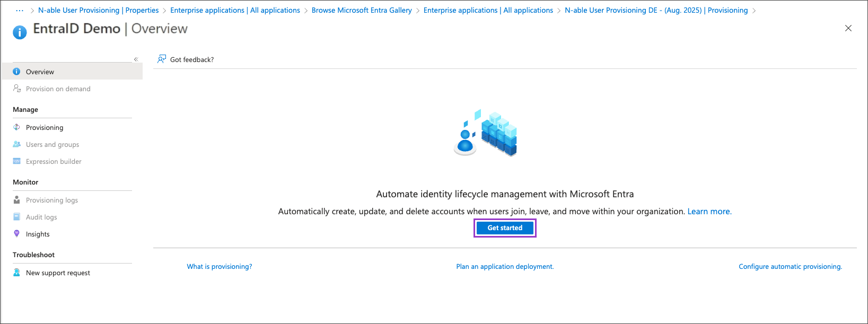Screen dimensions: 868x324
Task: Click the Audit logs icon
Action: click(x=16, y=217)
